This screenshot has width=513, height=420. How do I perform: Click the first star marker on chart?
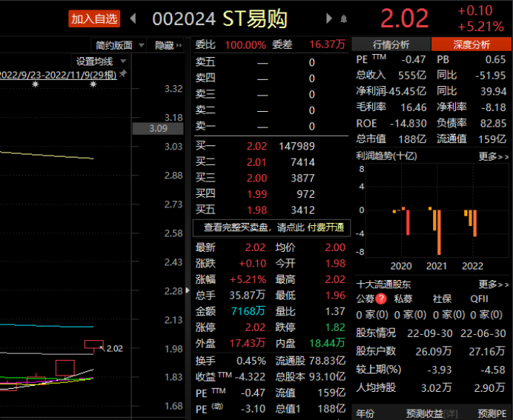35,85
